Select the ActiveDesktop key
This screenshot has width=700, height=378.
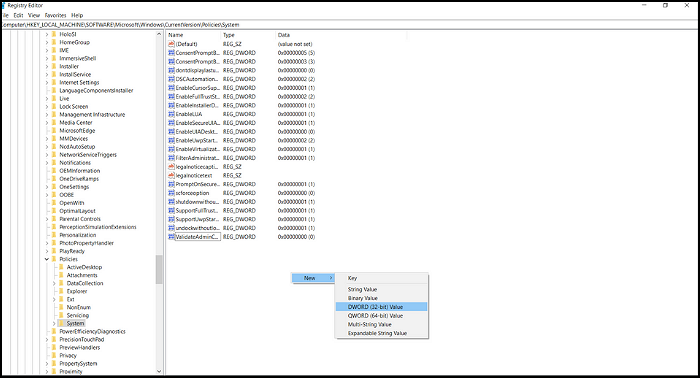pos(84,267)
